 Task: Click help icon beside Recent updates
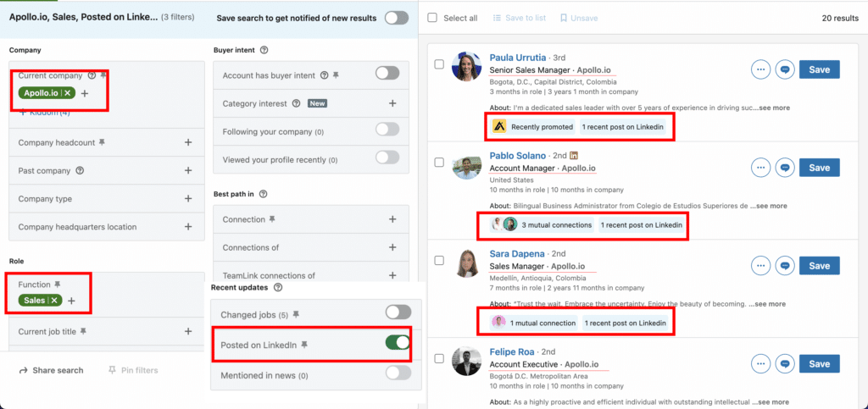click(278, 287)
